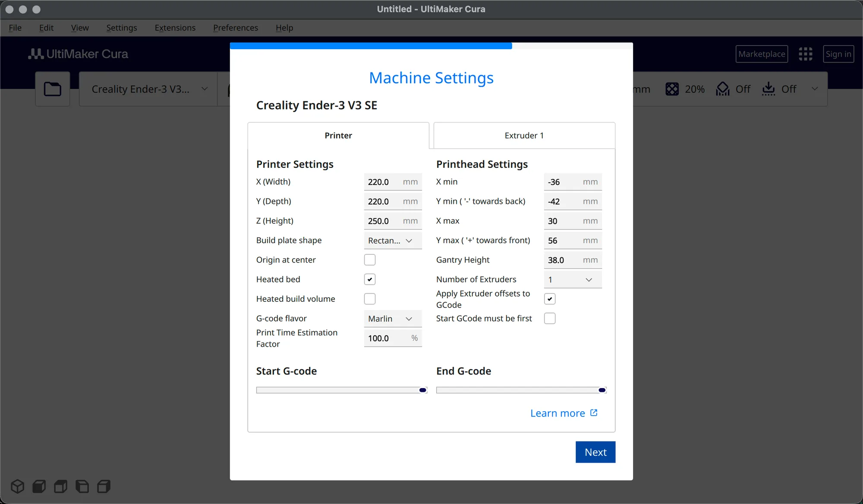The image size is (863, 504).
Task: Expand the print settings panel chevron
Action: 815,89
